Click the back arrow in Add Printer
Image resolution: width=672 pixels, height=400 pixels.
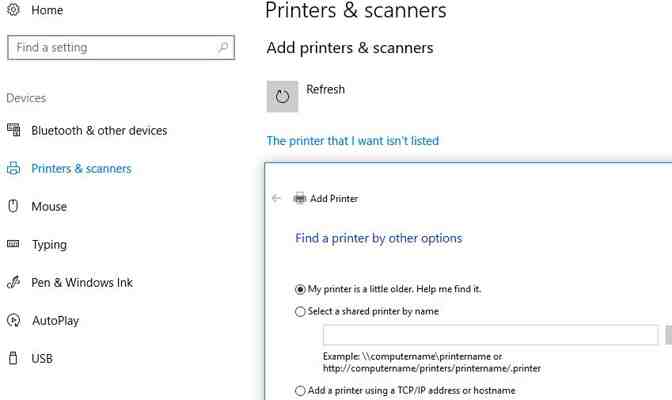click(277, 198)
